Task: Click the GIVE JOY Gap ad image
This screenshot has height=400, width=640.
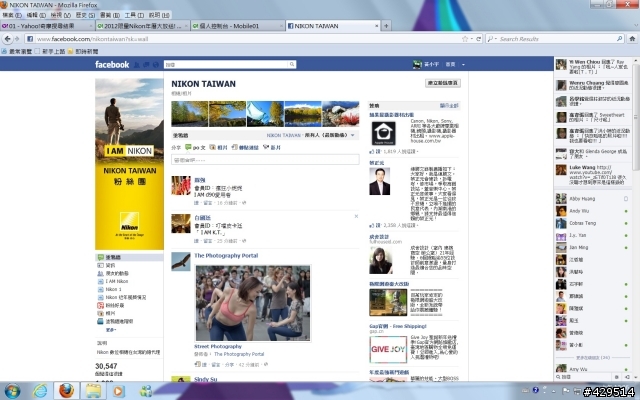Action: [388, 349]
